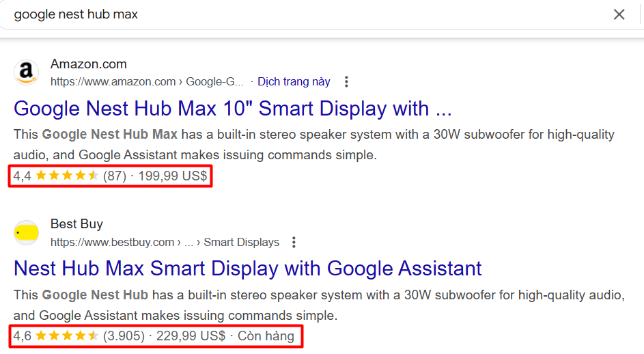This screenshot has width=644, height=354.
Task: Click the Amazon.com site name
Action: (89, 64)
